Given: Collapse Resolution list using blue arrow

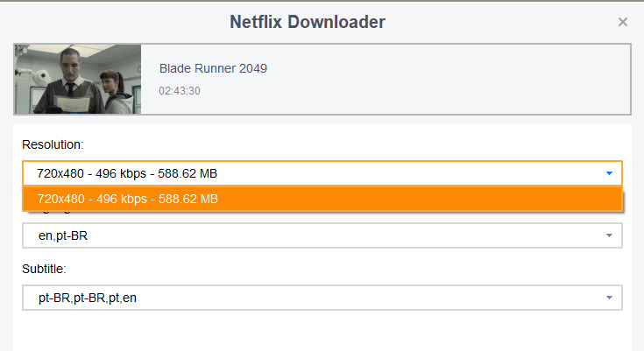Looking at the screenshot, I should (x=609, y=173).
